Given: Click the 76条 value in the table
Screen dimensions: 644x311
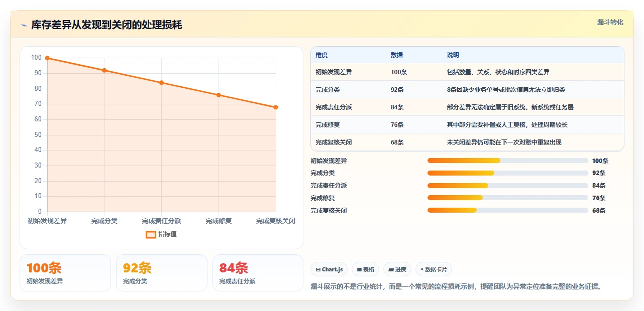Looking at the screenshot, I should (x=397, y=125).
